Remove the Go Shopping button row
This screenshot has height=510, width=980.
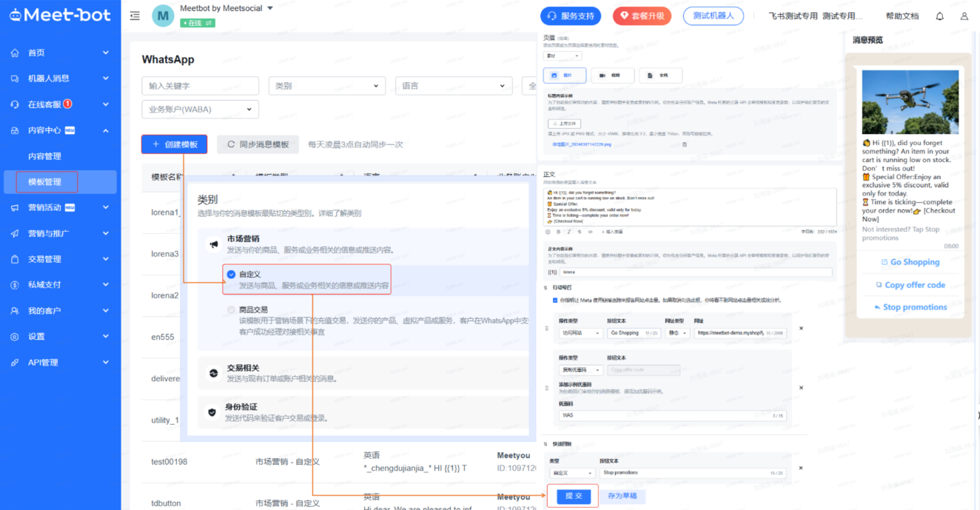[x=801, y=328]
